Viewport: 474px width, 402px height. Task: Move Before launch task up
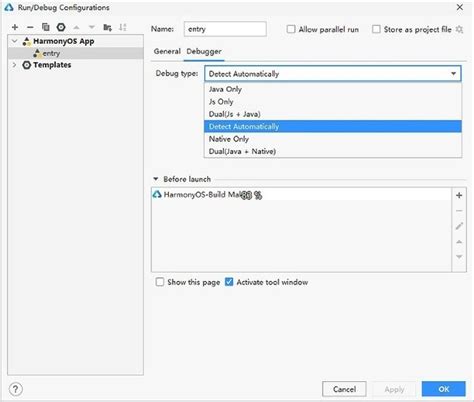coord(459,241)
